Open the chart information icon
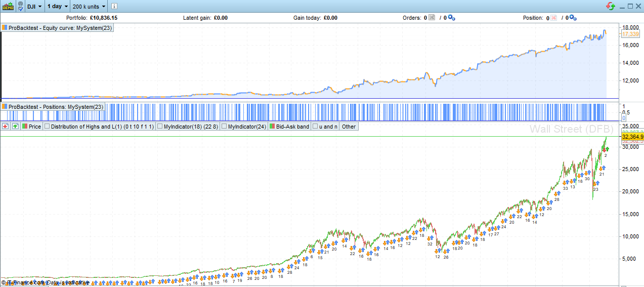The image size is (644, 287). tap(114, 7)
